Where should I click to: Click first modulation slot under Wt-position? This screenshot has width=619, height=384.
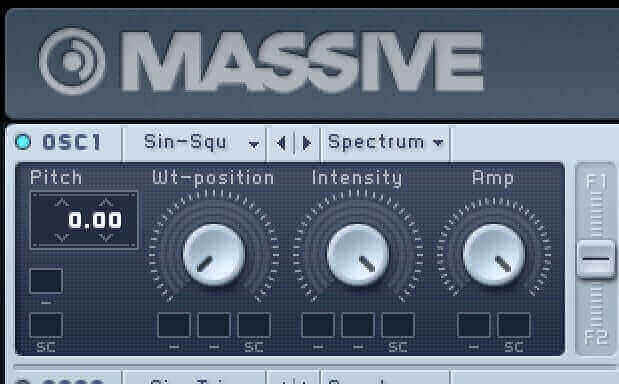point(174,325)
